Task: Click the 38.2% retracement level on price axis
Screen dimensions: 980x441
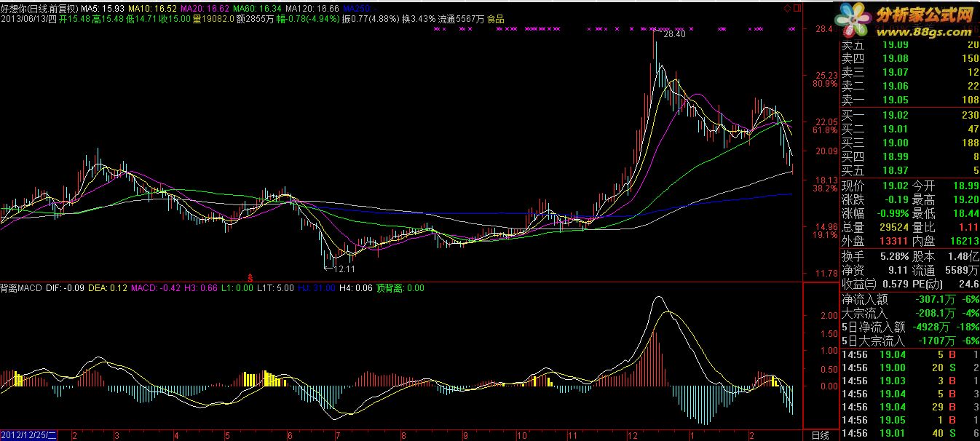Action: tap(825, 188)
